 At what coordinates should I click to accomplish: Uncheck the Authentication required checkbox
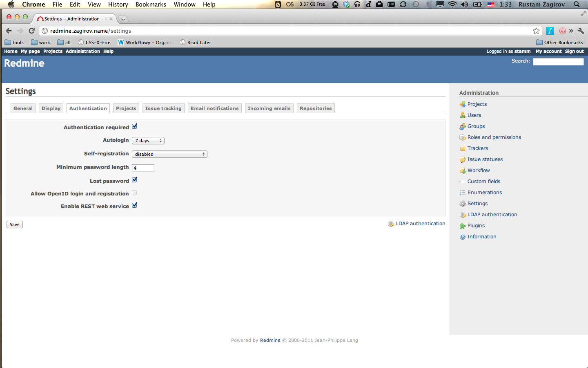click(x=134, y=126)
